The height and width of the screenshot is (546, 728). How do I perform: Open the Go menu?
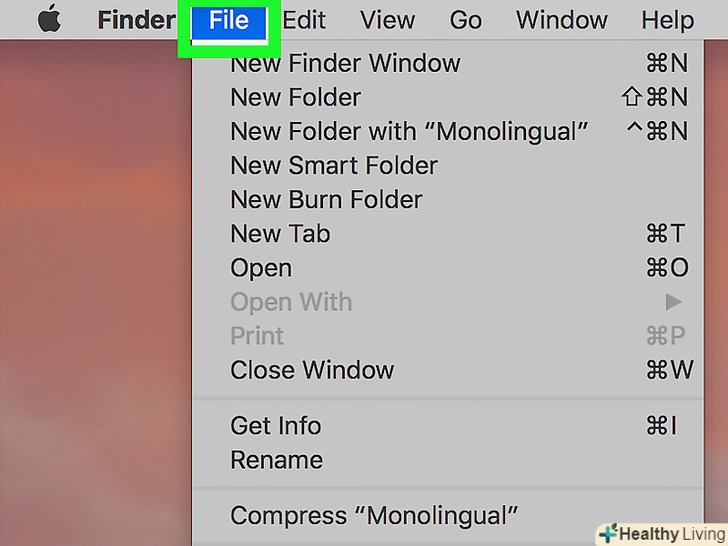click(x=465, y=20)
